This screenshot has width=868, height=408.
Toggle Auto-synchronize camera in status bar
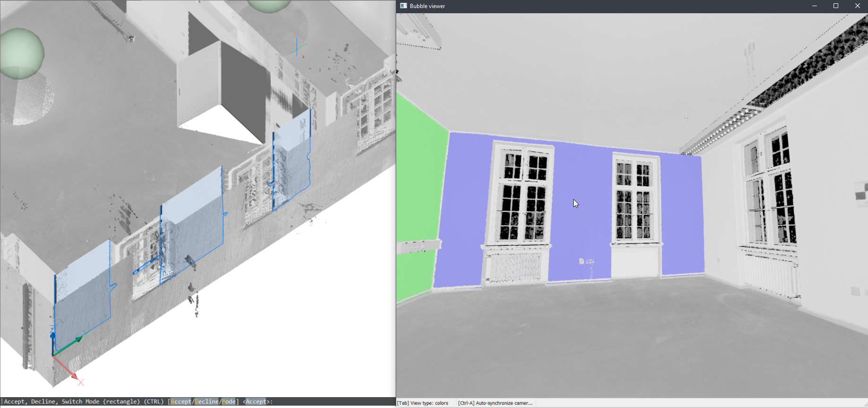(x=495, y=403)
